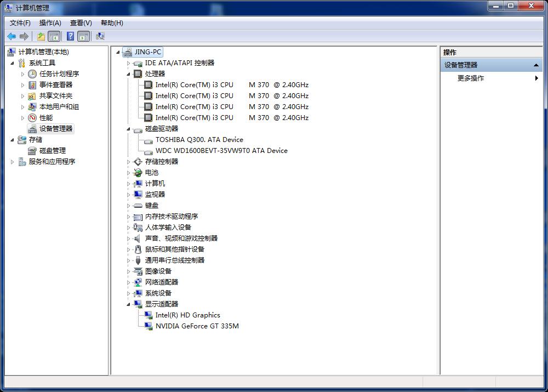Viewport: 548px width, 392px height.
Task: Click the Scan for hardware changes icon
Action: [x=100, y=36]
